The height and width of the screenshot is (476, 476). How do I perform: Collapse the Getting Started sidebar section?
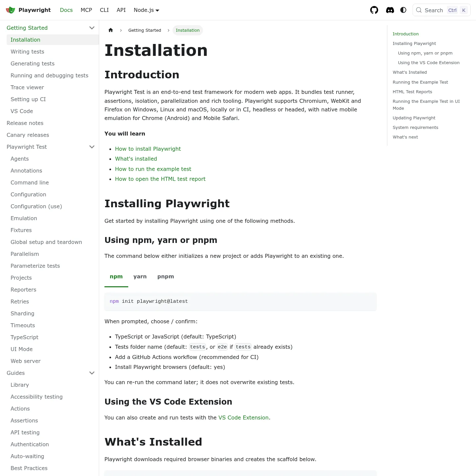(92, 28)
